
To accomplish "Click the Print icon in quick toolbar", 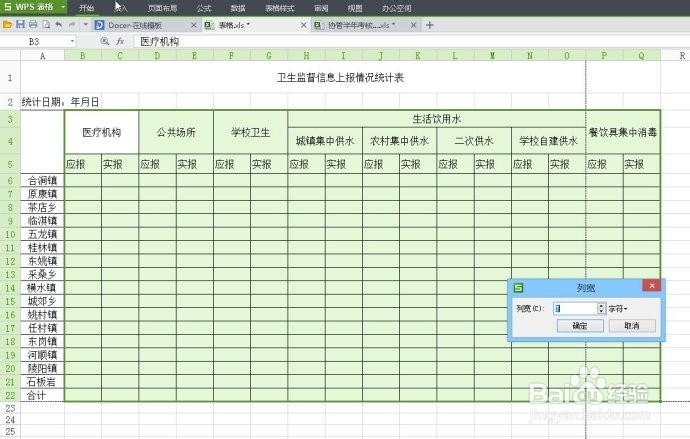I will click(33, 25).
